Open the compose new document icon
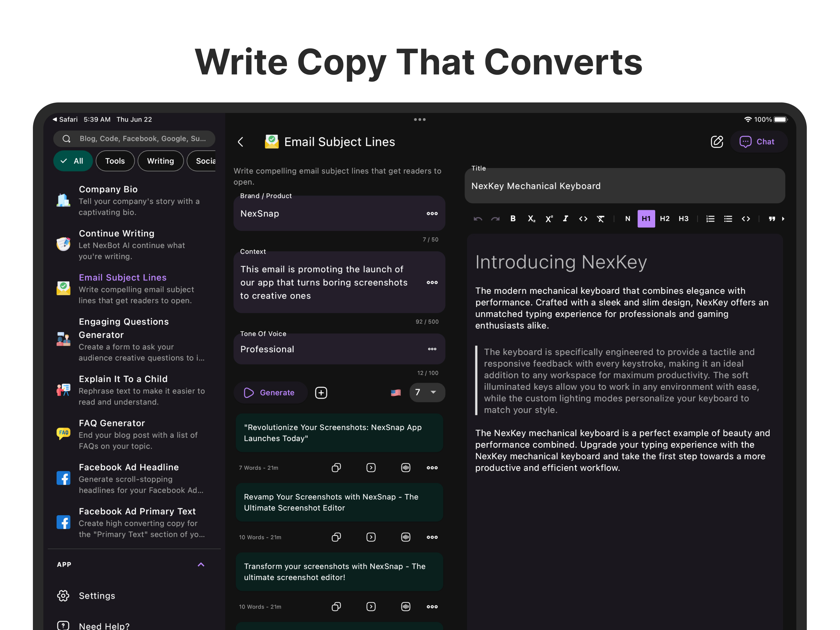The width and height of the screenshot is (840, 630). 717,142
